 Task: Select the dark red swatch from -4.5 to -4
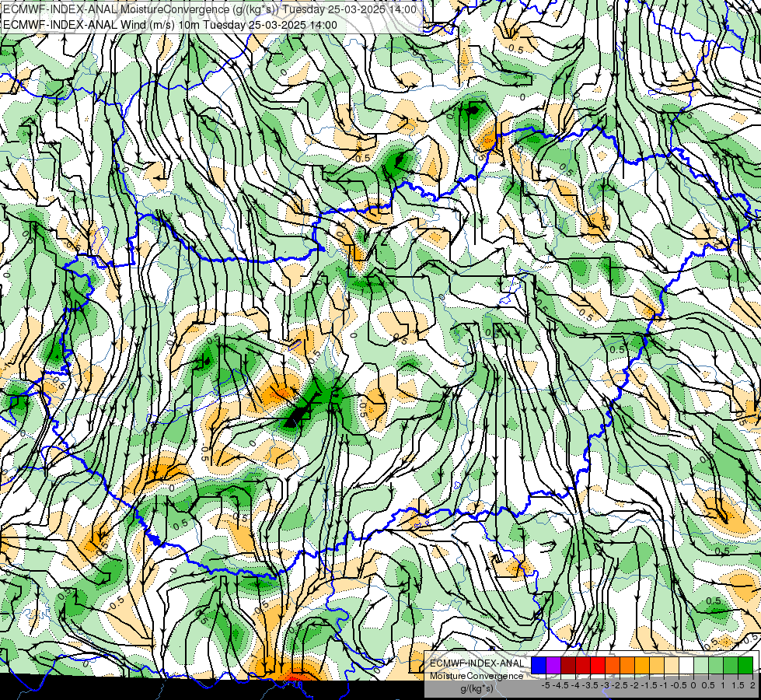pos(568,666)
